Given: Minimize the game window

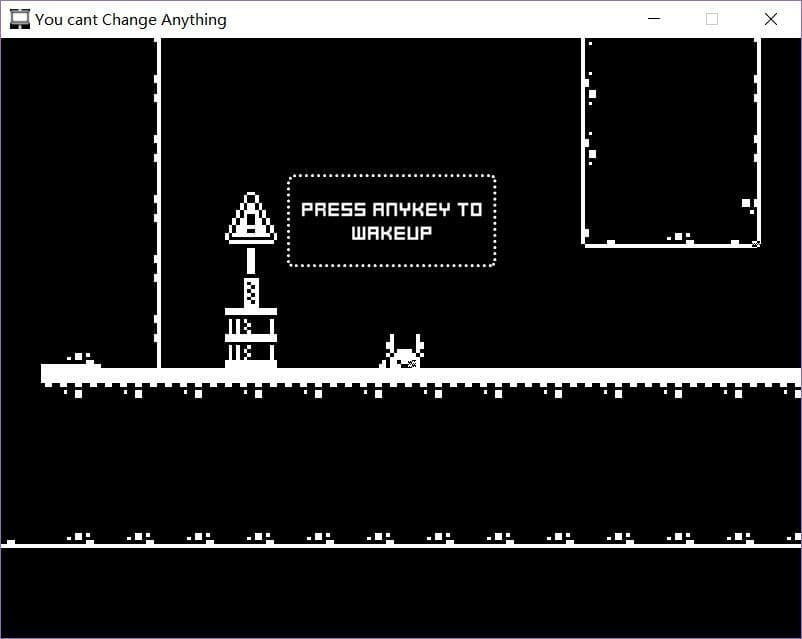Looking at the screenshot, I should tap(654, 19).
